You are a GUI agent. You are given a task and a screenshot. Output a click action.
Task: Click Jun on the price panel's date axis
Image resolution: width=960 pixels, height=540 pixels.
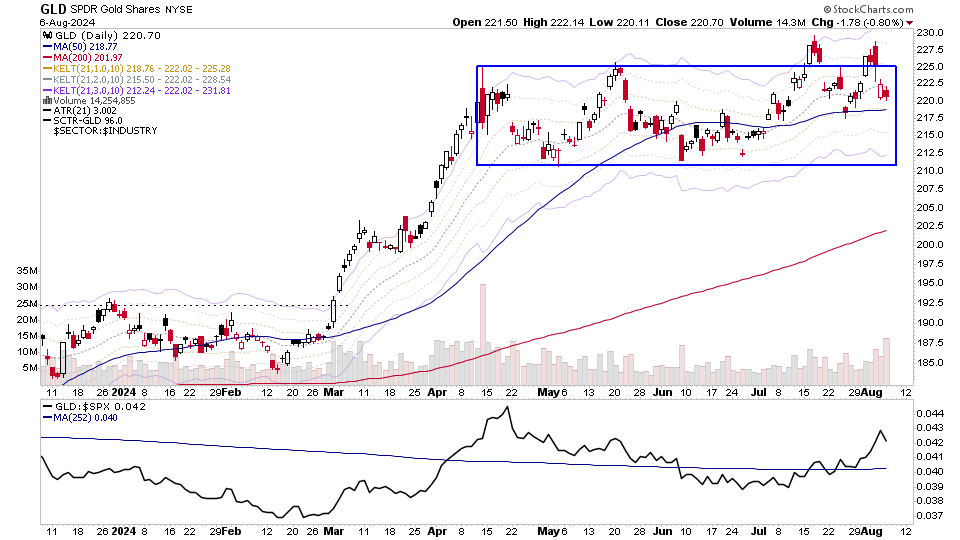[662, 392]
